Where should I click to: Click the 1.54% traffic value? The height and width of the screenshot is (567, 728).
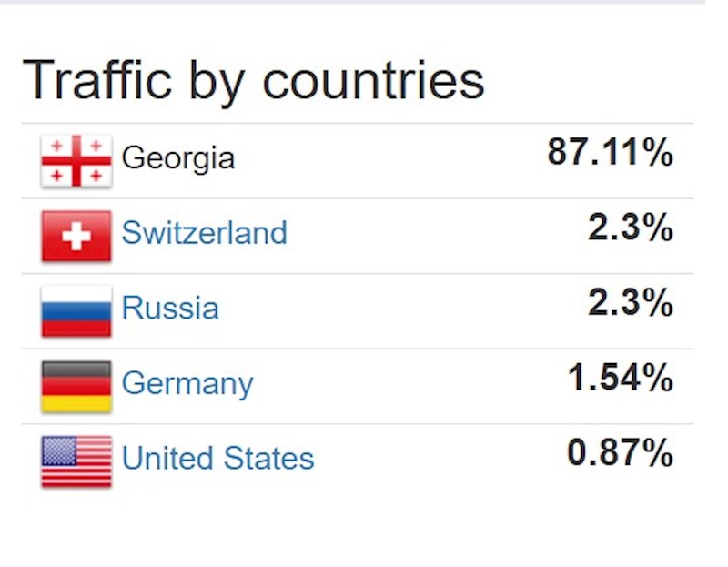tap(621, 378)
